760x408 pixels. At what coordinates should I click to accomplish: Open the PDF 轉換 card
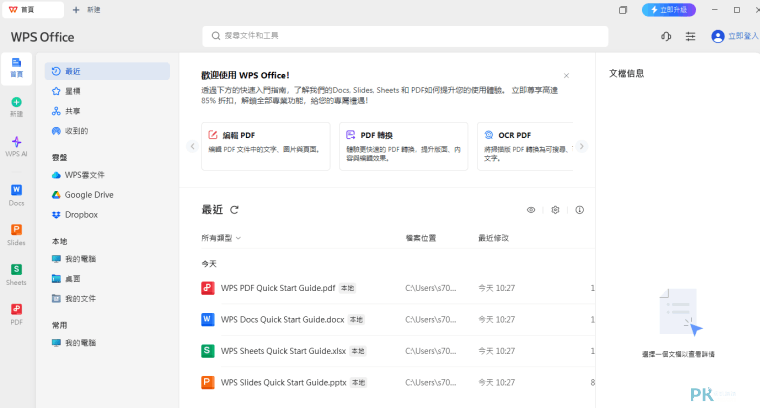pyautogui.click(x=403, y=146)
